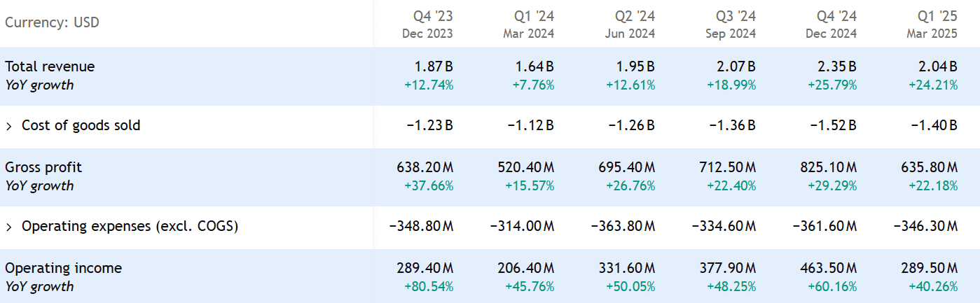
Task: Click revenue YoY growth +25.79%
Action: [x=832, y=85]
